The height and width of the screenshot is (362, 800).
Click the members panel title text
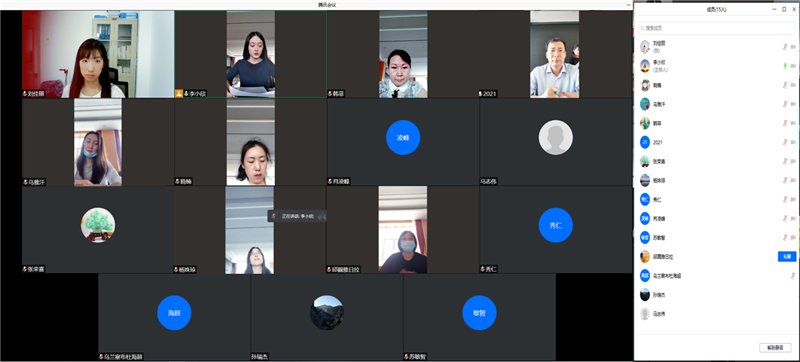[x=715, y=9]
